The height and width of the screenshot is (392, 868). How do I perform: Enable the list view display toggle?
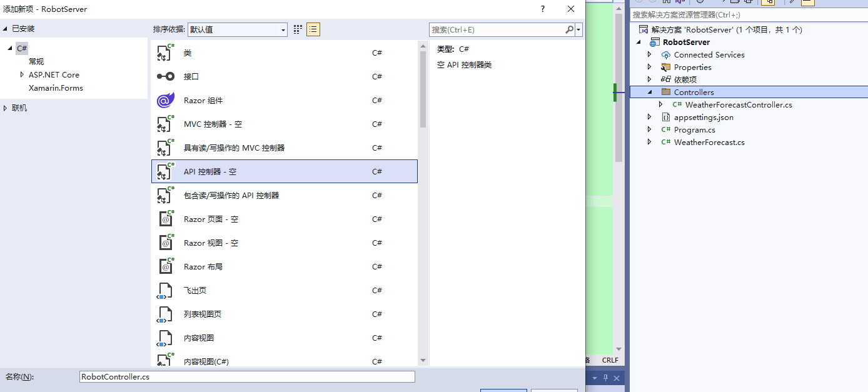click(x=313, y=29)
